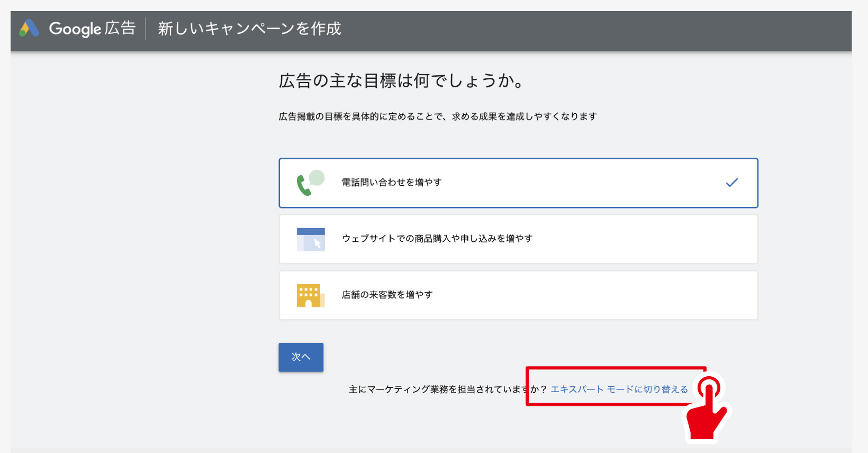Choose "ウェブサイトでの商品購入や申し込みを増やす" goal label

point(437,239)
